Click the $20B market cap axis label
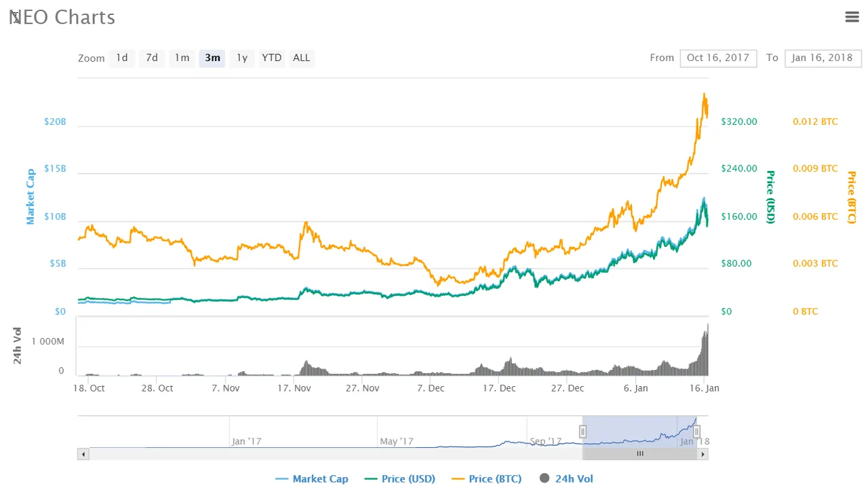The image size is (868, 494). tap(55, 122)
